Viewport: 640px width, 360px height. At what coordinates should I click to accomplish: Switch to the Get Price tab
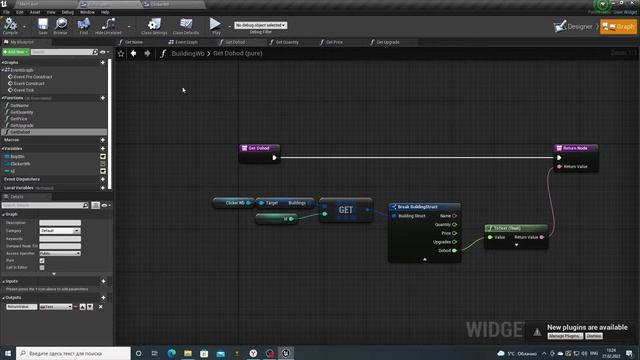(334, 42)
